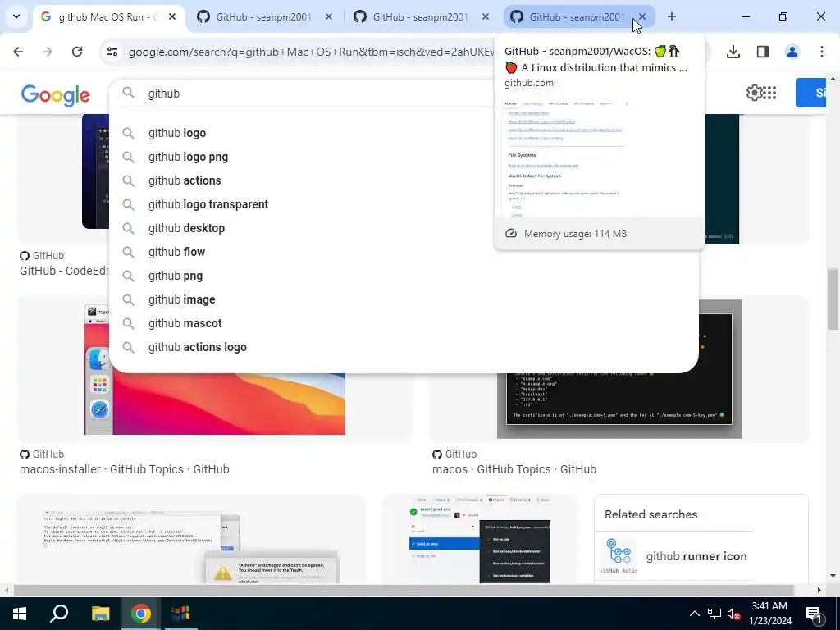Go back to the previous page
Viewport: 840px width, 630px height.
tap(18, 52)
